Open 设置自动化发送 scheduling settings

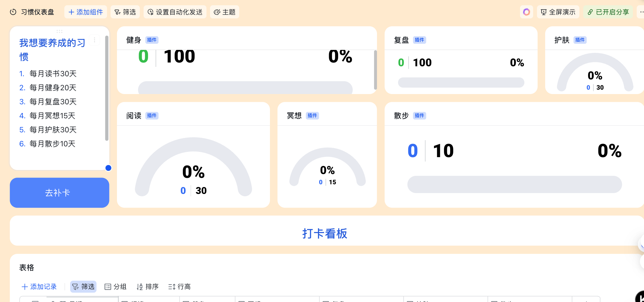click(x=175, y=12)
